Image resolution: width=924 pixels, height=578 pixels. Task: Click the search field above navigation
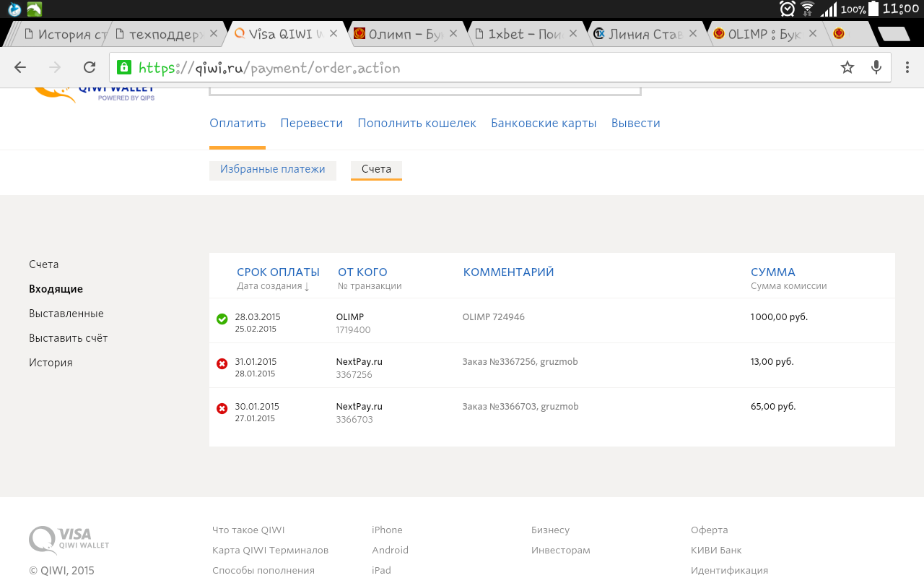425,91
